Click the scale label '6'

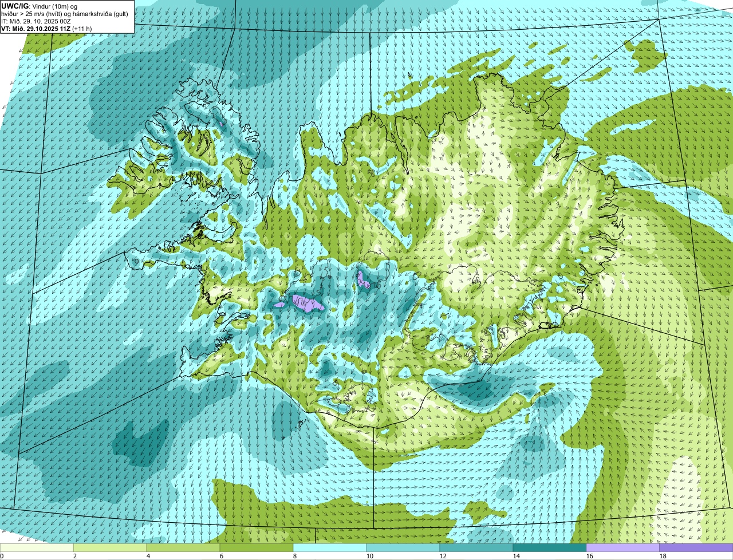[222, 556]
